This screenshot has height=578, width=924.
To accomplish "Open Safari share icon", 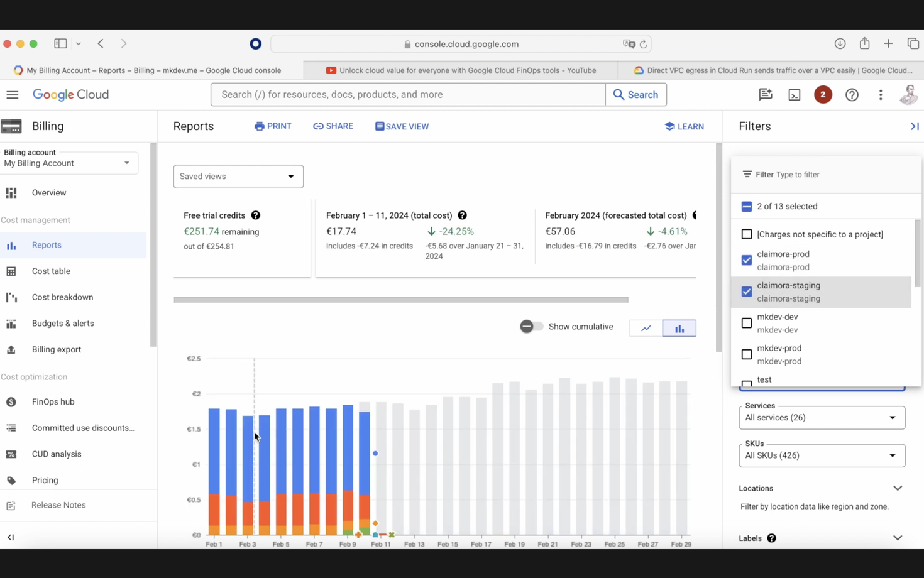I will point(865,43).
